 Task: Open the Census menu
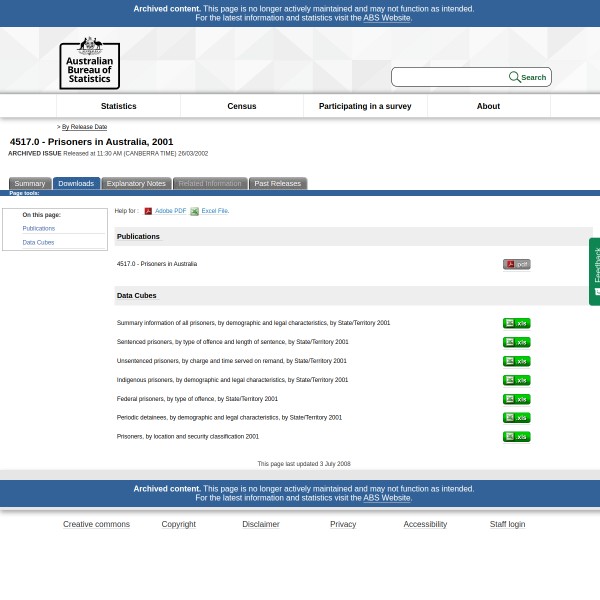(x=242, y=106)
